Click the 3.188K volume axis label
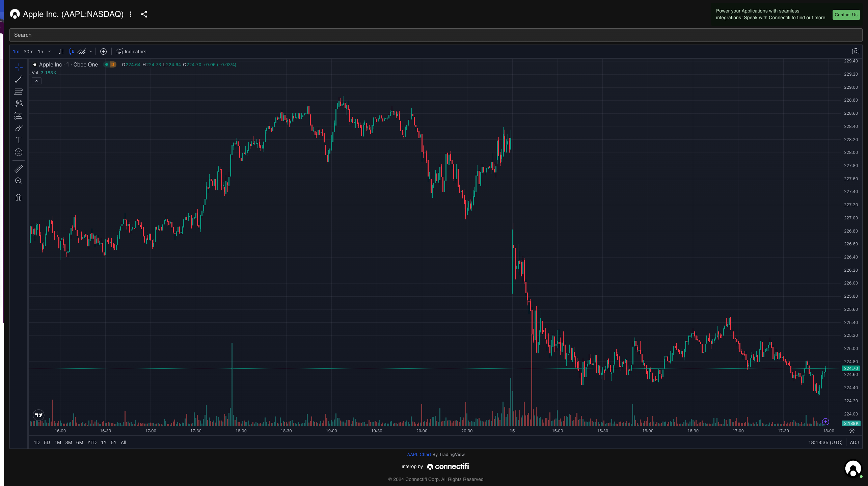 click(x=851, y=423)
